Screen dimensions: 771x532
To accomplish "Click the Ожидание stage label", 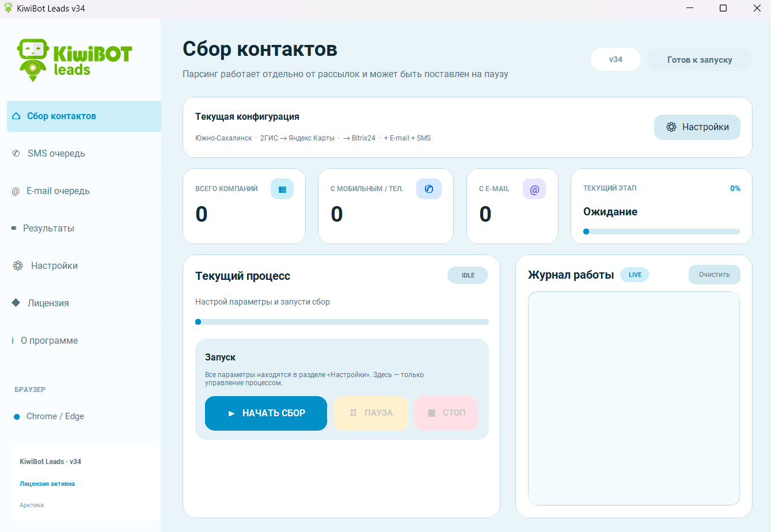I will click(x=610, y=212).
